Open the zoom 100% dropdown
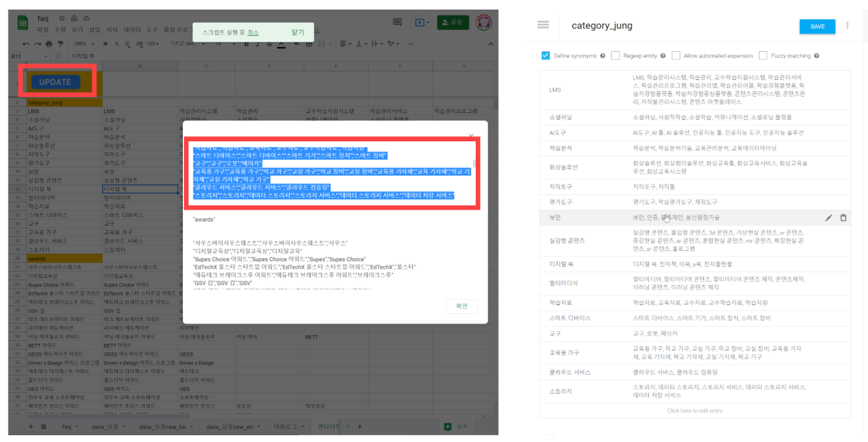 (83, 44)
